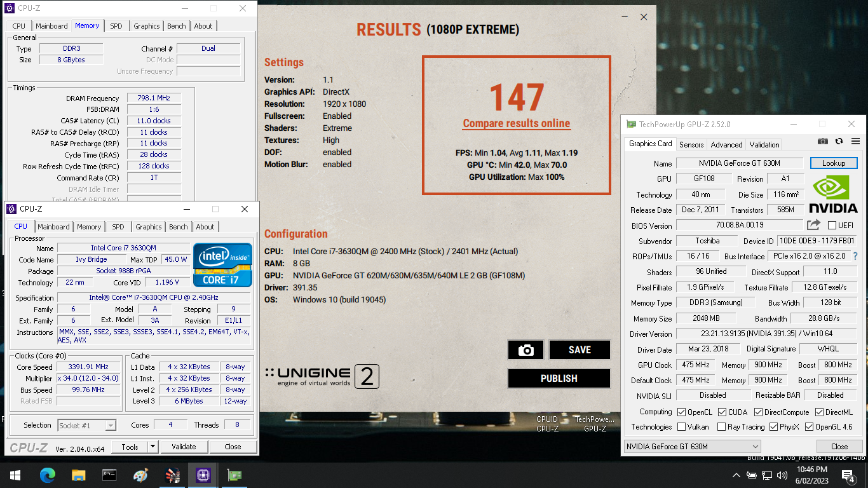Toggle the Vulkan checkbox
This screenshot has width=868, height=488.
[x=682, y=427]
